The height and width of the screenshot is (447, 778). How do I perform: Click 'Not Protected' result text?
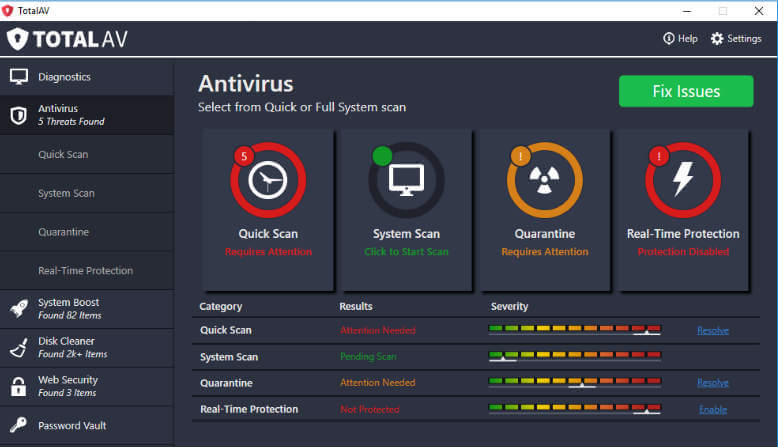(370, 409)
